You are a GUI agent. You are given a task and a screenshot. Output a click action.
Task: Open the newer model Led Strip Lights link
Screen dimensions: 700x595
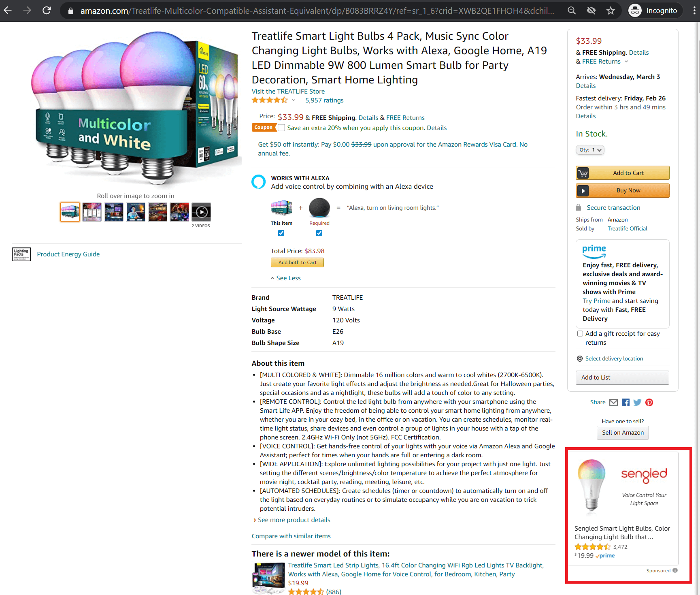[x=416, y=570]
